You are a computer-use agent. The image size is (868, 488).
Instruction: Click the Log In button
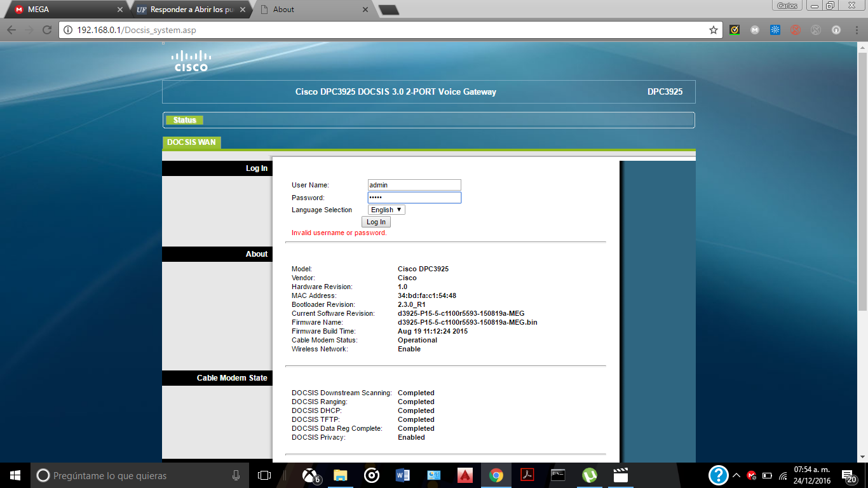coord(376,222)
